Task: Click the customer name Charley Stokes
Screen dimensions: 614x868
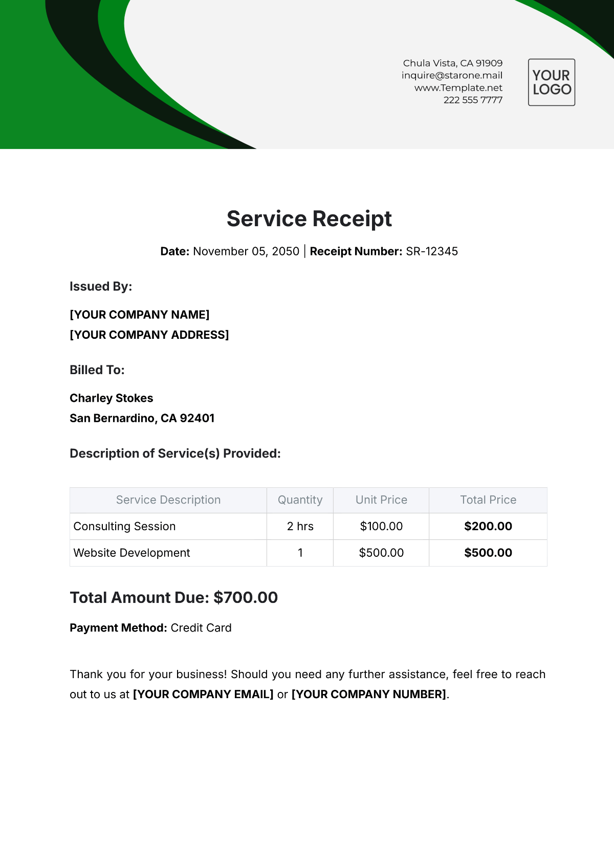Action: (x=112, y=398)
